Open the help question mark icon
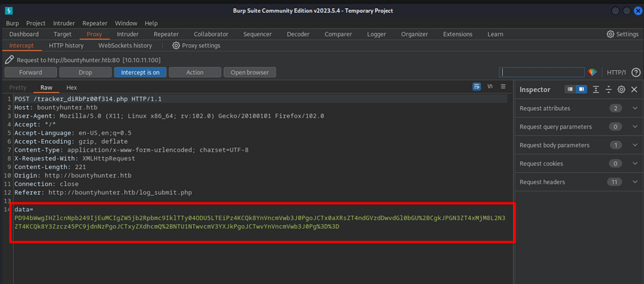Viewport: 644px width, 284px height. (636, 72)
